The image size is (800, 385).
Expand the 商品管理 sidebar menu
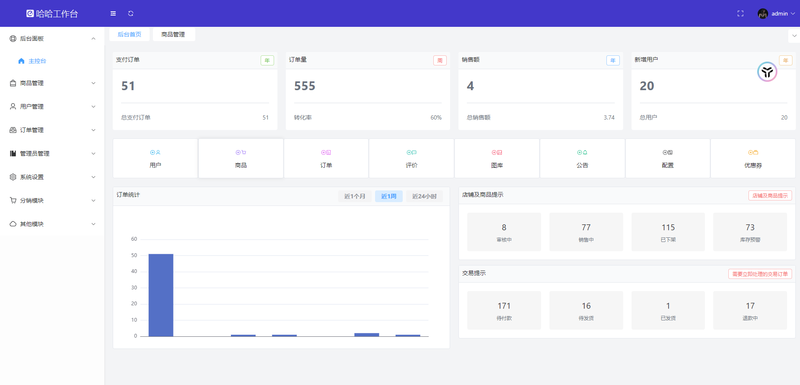pos(52,83)
